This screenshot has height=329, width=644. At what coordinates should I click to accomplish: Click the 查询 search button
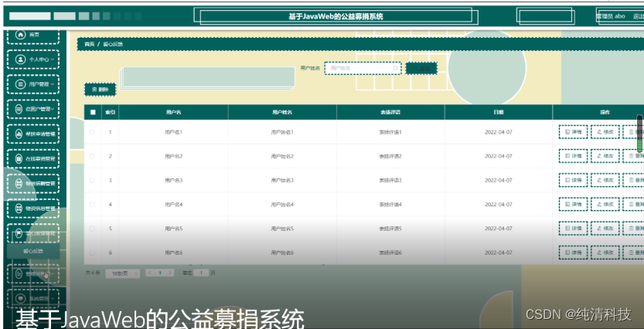(421, 69)
